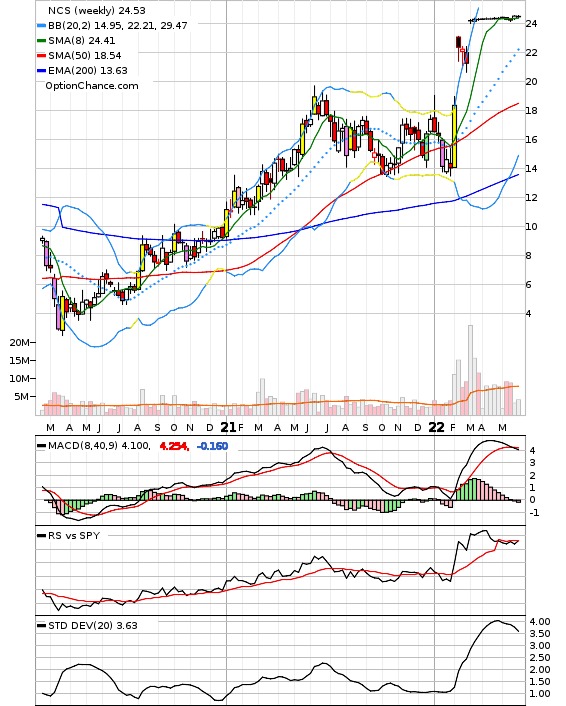Click the OptionChance.com watermark text
566x706 pixels.
coord(92,86)
